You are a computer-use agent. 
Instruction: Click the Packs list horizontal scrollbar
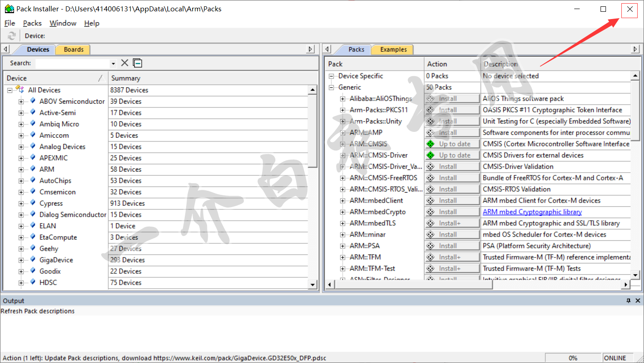478,285
